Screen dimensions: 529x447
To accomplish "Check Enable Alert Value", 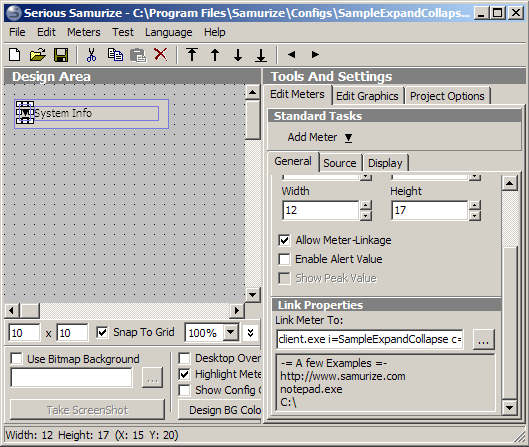I will (284, 259).
